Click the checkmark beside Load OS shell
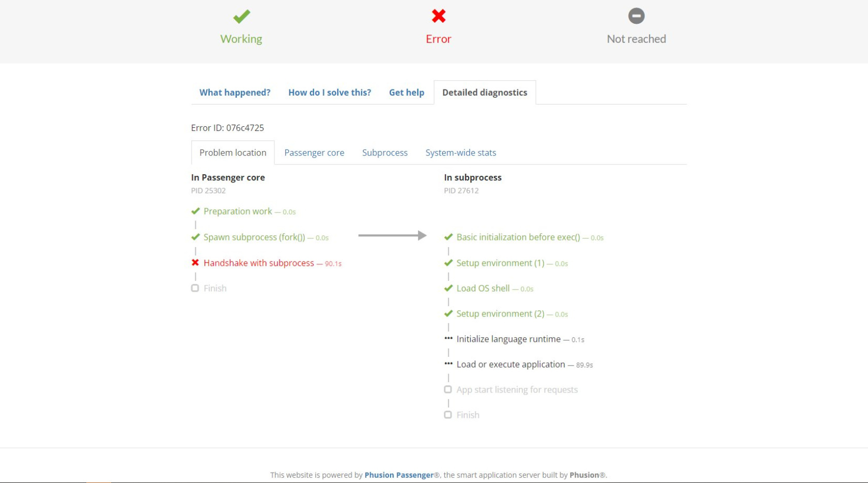The image size is (868, 483). [448, 288]
